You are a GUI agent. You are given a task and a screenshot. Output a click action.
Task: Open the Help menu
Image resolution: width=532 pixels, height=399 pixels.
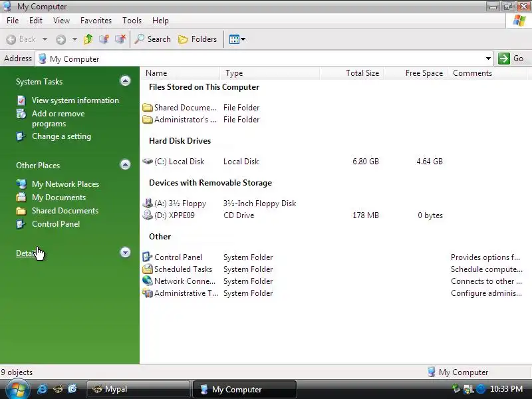(160, 21)
